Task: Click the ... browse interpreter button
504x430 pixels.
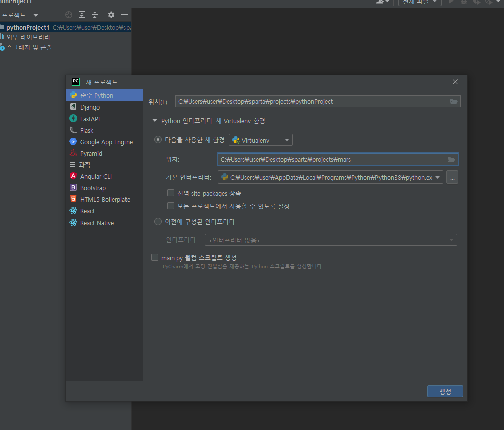Action: point(452,177)
